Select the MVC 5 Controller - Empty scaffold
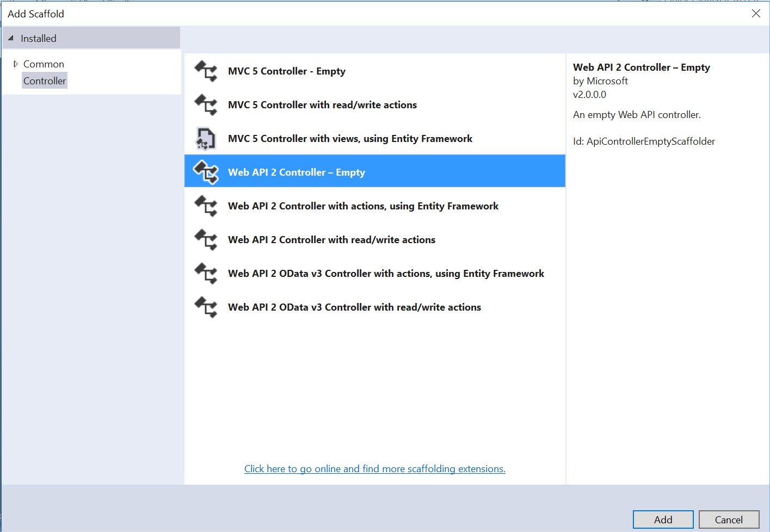Image resolution: width=770 pixels, height=532 pixels. (287, 71)
